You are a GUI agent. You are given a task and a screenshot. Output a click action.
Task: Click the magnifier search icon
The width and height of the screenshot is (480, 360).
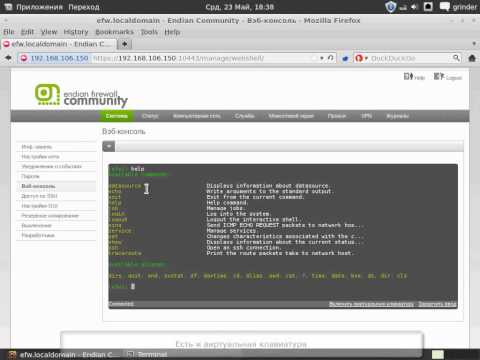click(456, 58)
